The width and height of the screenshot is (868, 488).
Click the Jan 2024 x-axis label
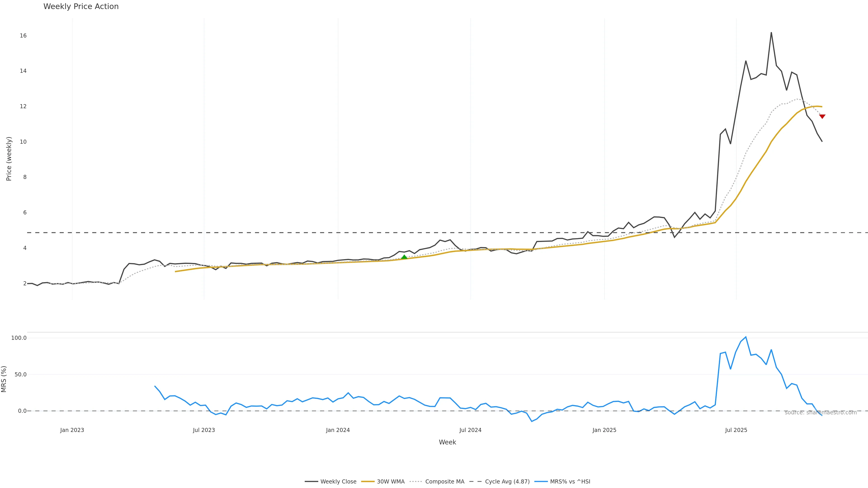coord(338,430)
